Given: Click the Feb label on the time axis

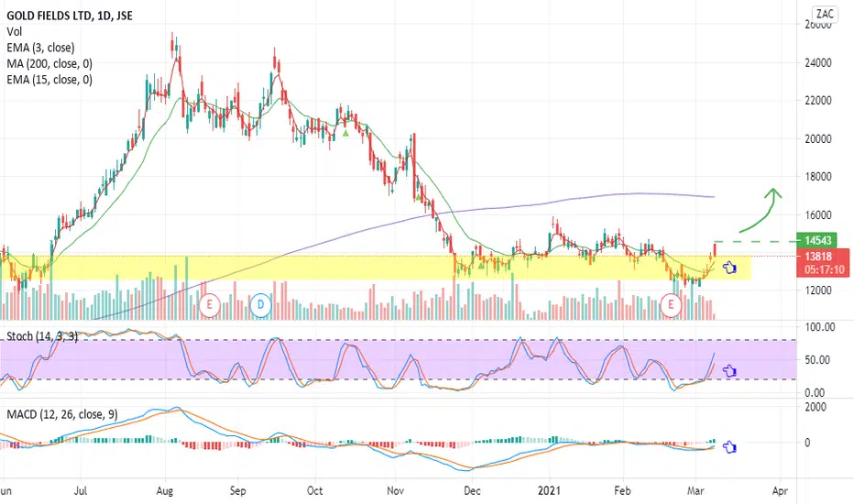Looking at the screenshot, I should click(622, 490).
